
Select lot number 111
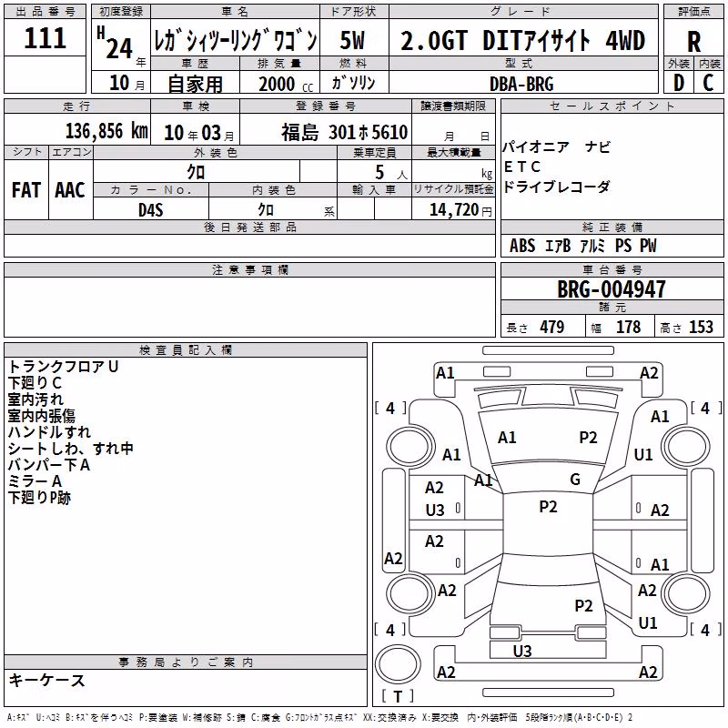45,38
